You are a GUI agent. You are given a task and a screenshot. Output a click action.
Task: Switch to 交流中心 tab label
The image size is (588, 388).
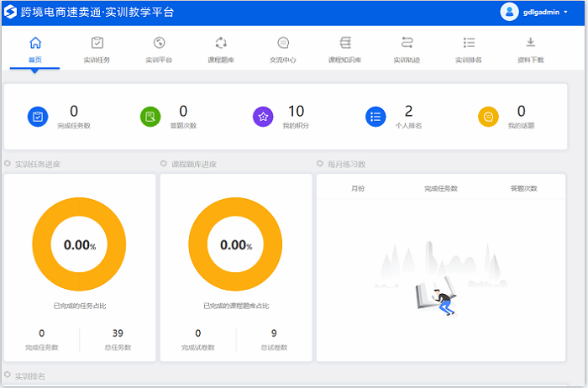tap(283, 60)
